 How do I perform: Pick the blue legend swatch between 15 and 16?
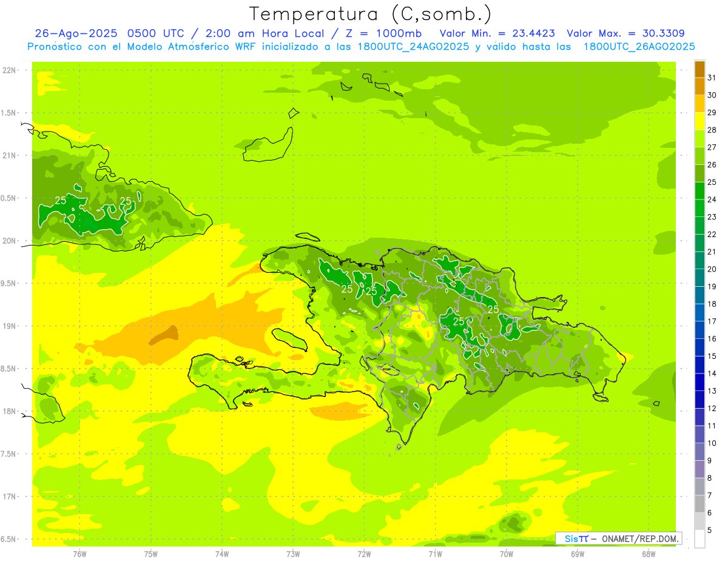click(699, 347)
